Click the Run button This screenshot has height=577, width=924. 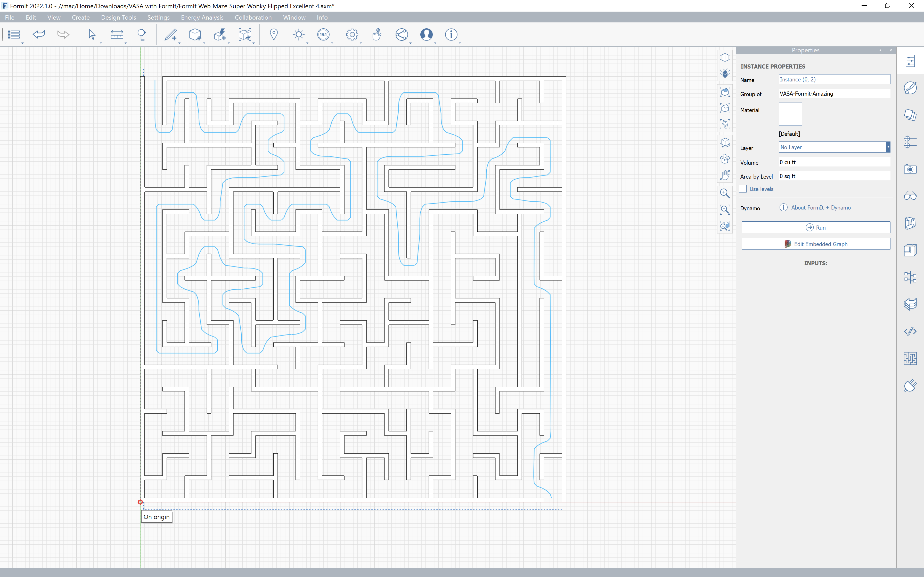816,228
